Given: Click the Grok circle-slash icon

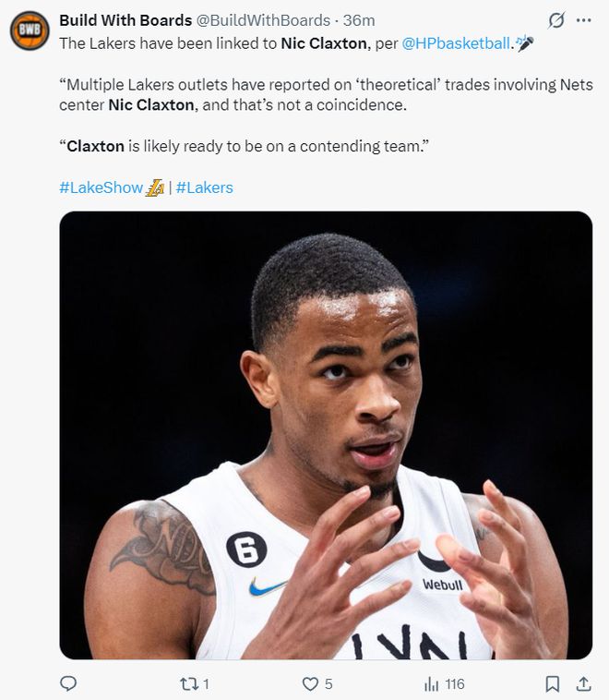Looking at the screenshot, I should click(x=556, y=19).
